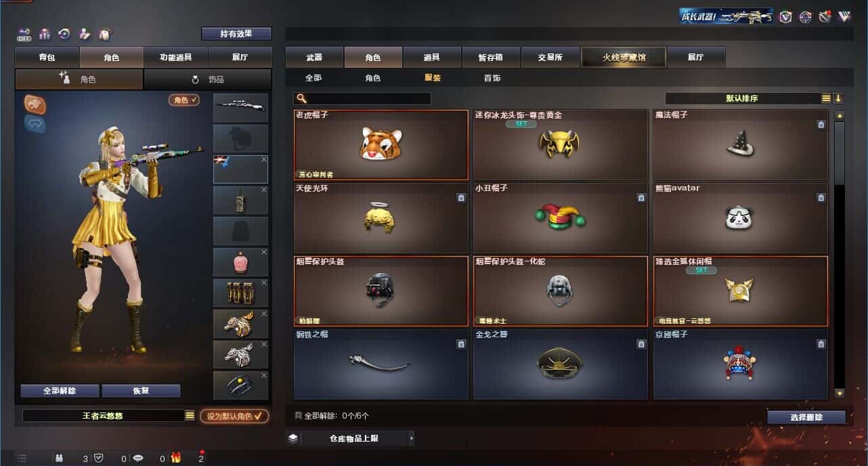Click the W logo icon at top right
868x466 pixels.
(x=844, y=17)
